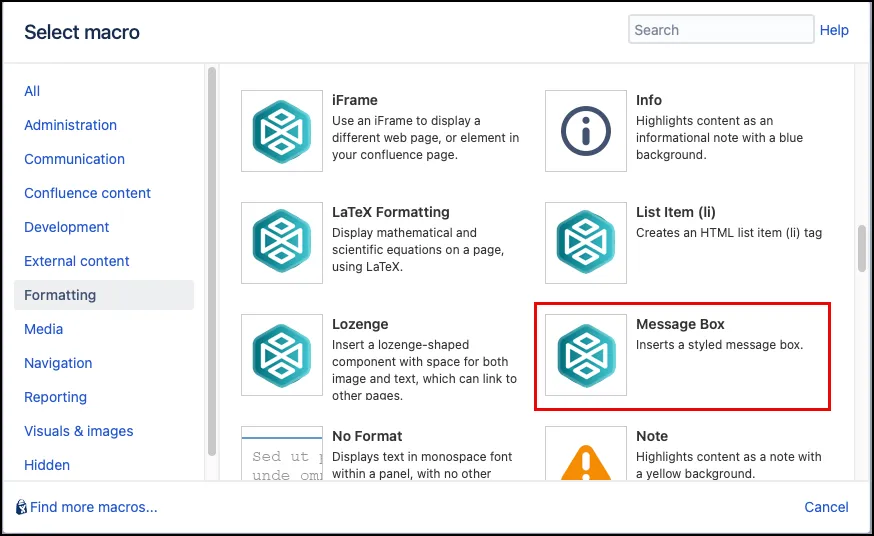Click the Info macro description text
Viewport: 874px width, 536px height.
coord(719,138)
